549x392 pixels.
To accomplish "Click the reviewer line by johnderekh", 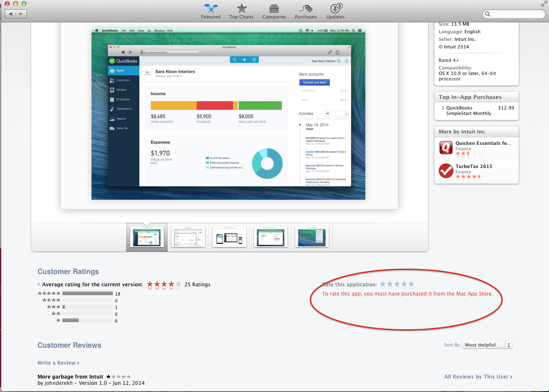I will pos(91,383).
